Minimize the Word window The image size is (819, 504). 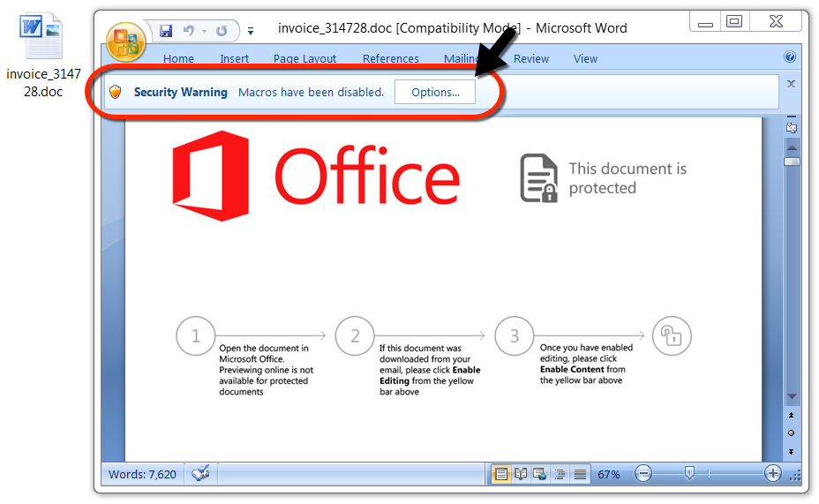click(x=705, y=22)
